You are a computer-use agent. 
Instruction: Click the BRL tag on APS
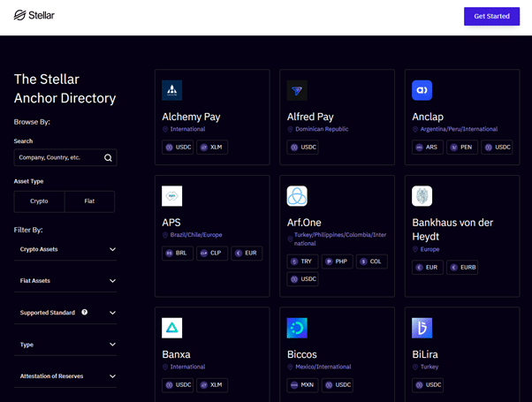point(178,253)
